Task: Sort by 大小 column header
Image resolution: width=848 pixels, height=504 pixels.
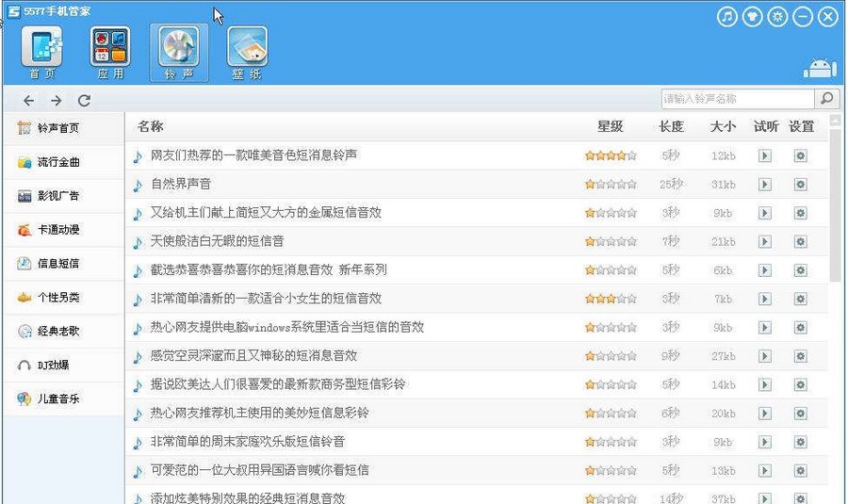Action: pyautogui.click(x=723, y=126)
